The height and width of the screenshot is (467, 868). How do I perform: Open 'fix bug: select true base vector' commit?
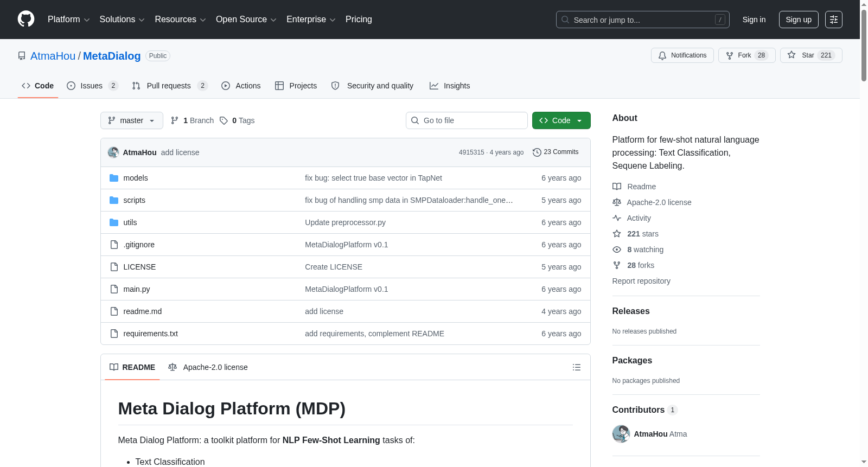pyautogui.click(x=373, y=178)
